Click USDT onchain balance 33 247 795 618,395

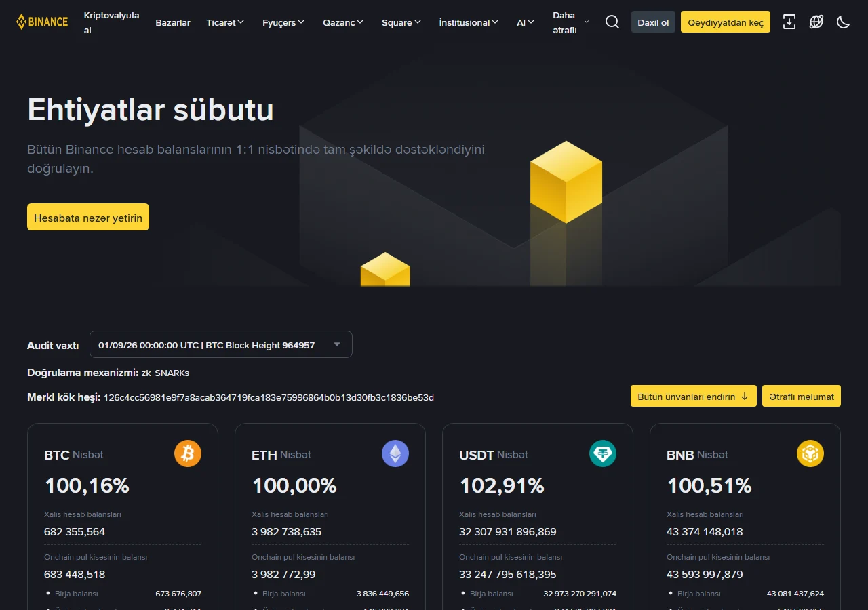[508, 574]
